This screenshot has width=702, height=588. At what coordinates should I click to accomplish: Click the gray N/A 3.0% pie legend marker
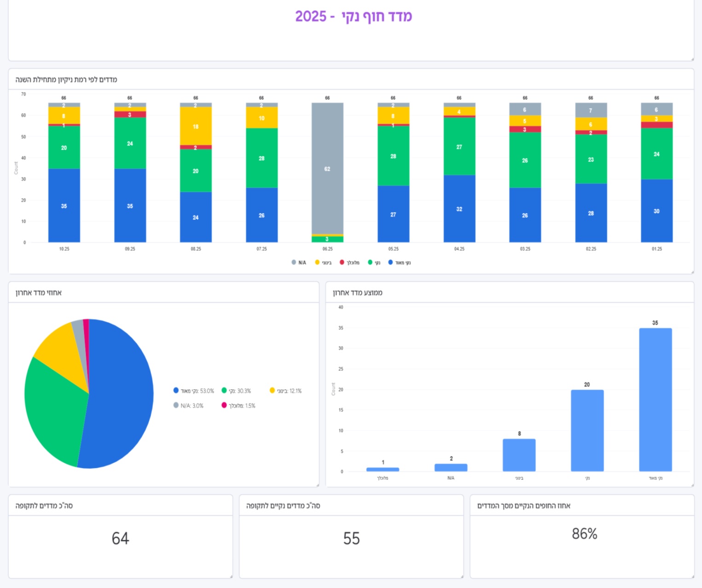coord(176,405)
